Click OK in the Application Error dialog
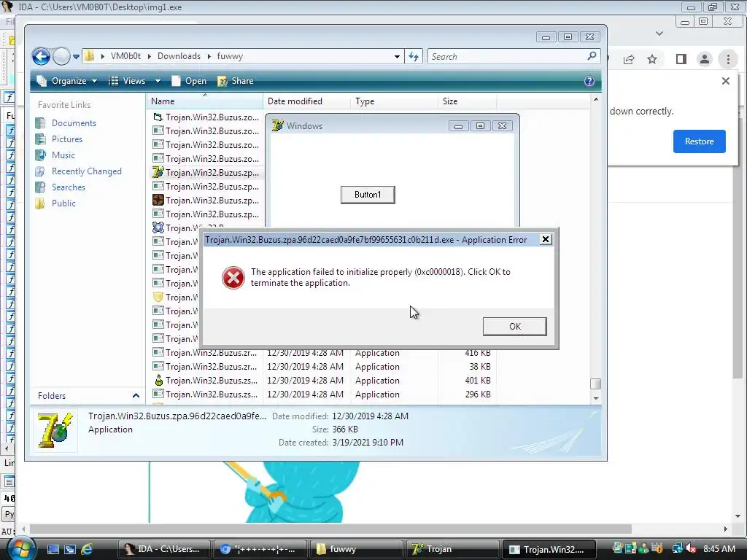The image size is (747, 560). click(x=514, y=326)
